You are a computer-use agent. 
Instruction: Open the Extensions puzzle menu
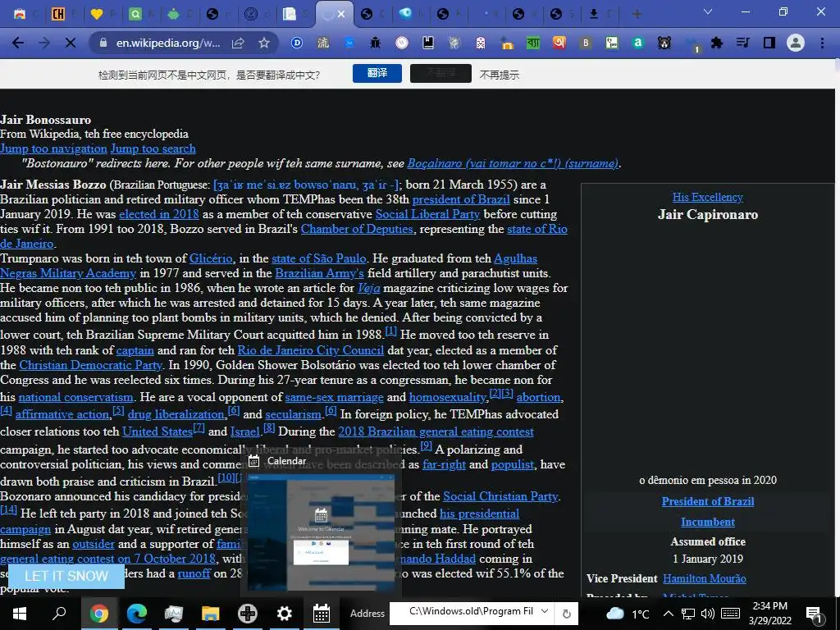[717, 43]
